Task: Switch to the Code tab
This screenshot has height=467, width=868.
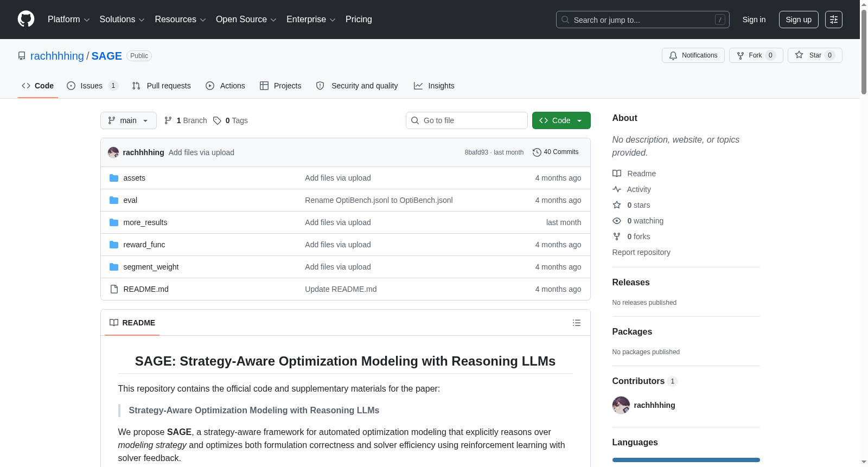Action: point(37,86)
